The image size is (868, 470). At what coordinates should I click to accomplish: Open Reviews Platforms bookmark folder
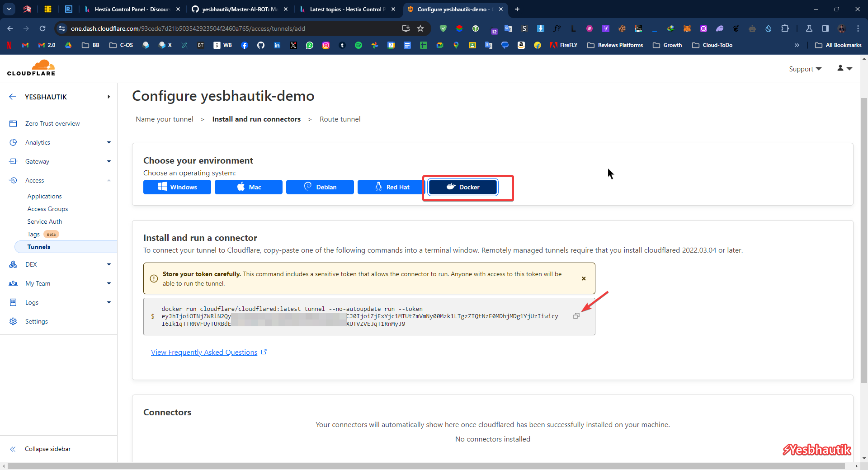pos(615,45)
